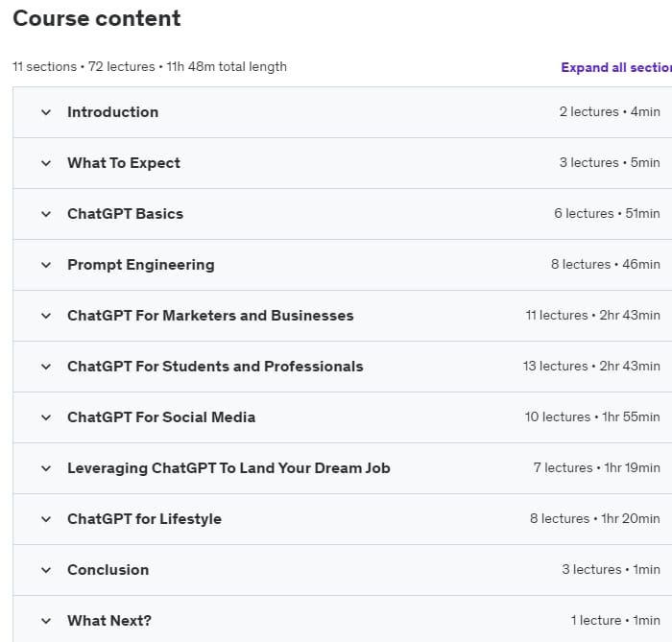
Task: Expand the Introduction section chevron
Action: click(x=46, y=112)
